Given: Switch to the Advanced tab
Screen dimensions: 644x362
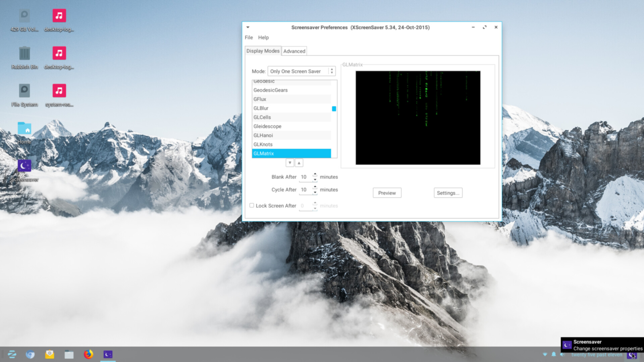Looking at the screenshot, I should click(x=294, y=51).
